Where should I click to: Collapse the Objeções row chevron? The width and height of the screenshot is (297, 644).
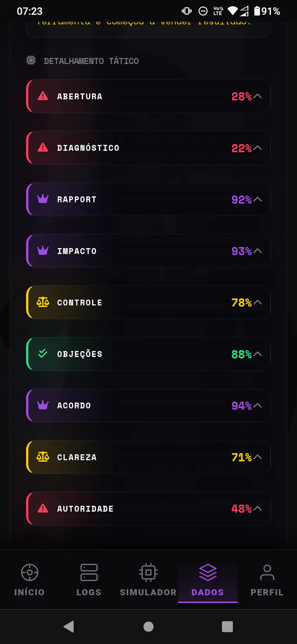tap(258, 354)
